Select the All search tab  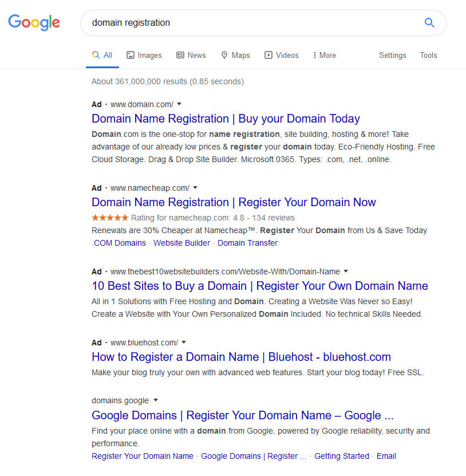tap(102, 55)
